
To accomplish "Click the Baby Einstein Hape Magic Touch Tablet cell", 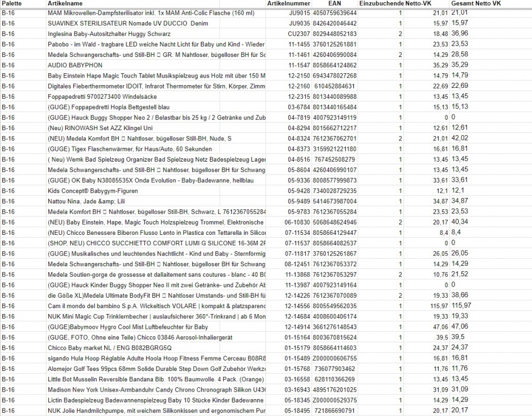I will (156, 75).
